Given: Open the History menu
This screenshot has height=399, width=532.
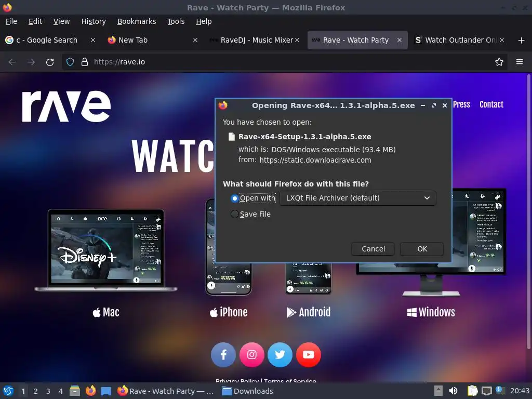Looking at the screenshot, I should click(x=94, y=21).
